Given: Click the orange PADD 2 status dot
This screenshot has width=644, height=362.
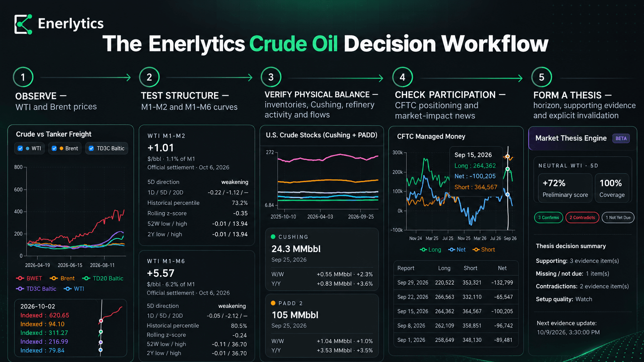Looking at the screenshot, I should pyautogui.click(x=273, y=303).
